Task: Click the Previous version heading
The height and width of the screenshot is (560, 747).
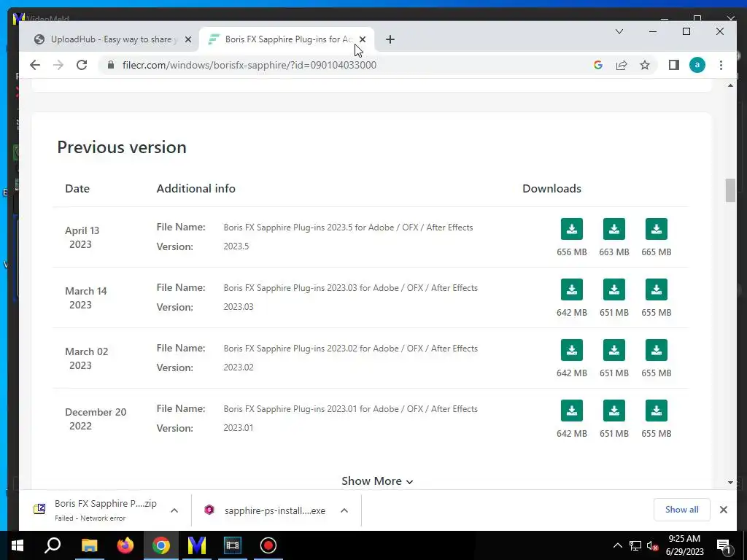Action: point(122,147)
